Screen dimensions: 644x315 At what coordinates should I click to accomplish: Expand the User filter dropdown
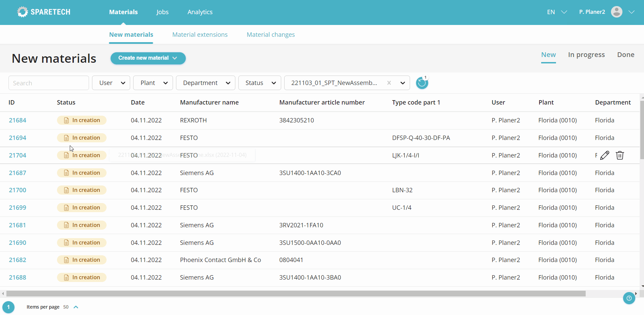[111, 83]
